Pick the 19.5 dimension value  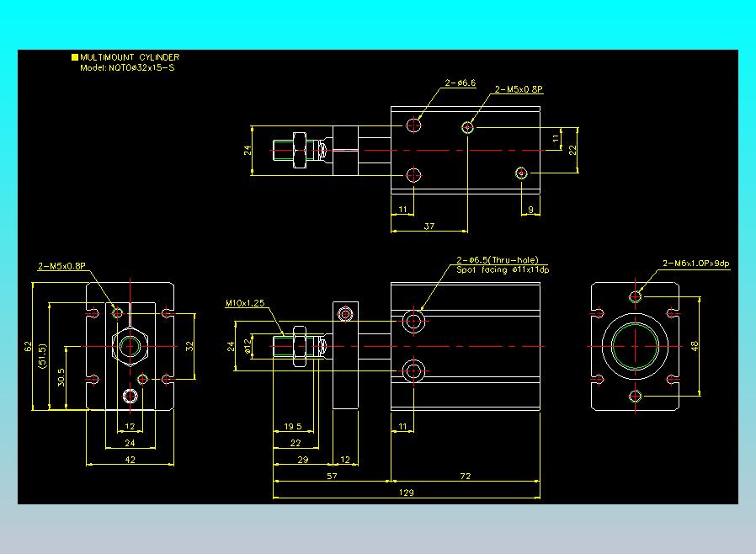coord(293,426)
